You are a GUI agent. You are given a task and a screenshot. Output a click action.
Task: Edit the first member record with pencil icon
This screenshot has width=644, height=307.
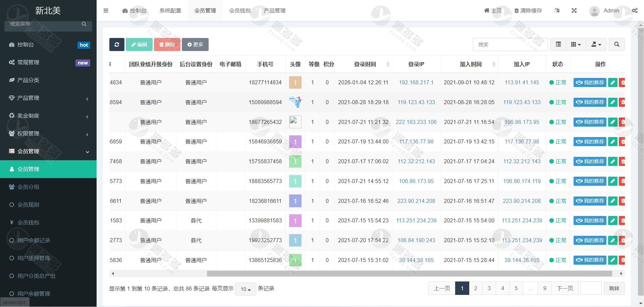612,82
